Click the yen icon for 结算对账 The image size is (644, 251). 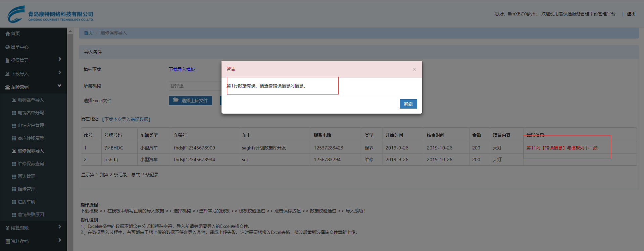click(x=7, y=228)
